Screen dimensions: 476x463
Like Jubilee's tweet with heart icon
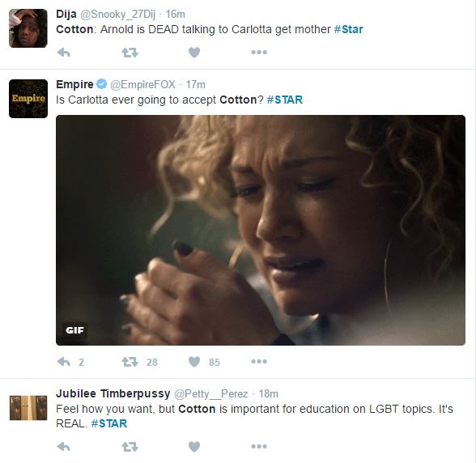point(194,447)
